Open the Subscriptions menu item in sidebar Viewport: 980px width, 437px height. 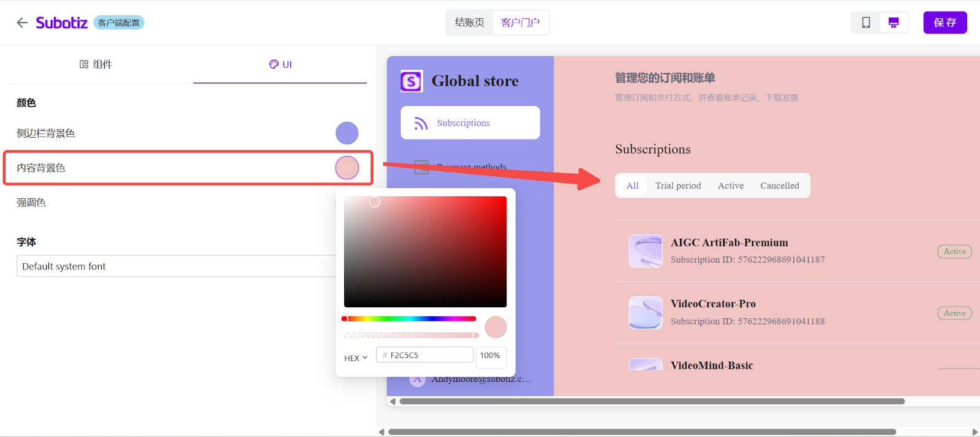point(463,123)
